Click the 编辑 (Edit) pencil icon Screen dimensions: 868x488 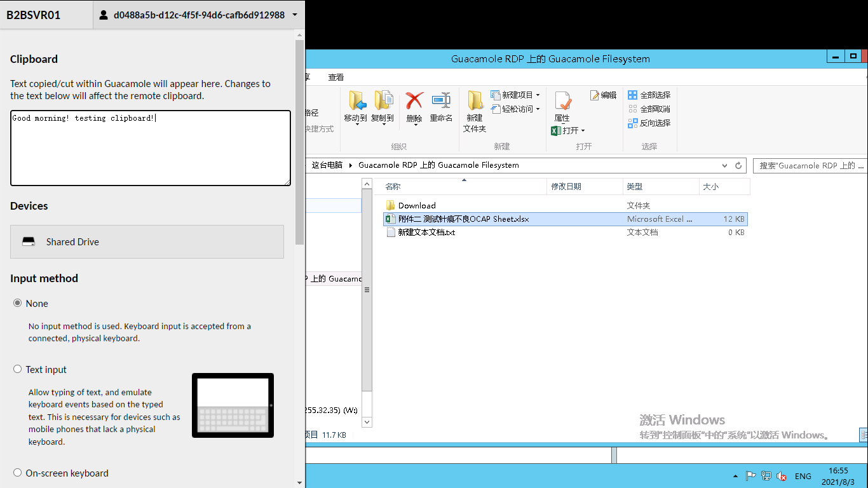pyautogui.click(x=602, y=95)
